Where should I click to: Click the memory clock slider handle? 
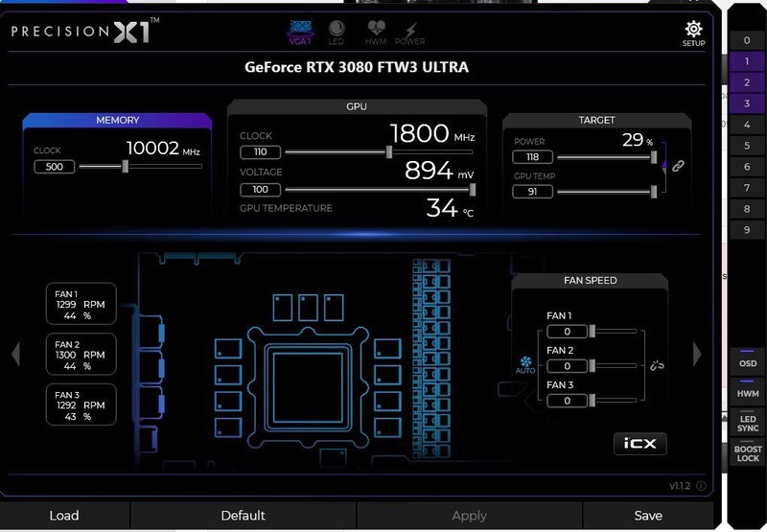coord(126,166)
